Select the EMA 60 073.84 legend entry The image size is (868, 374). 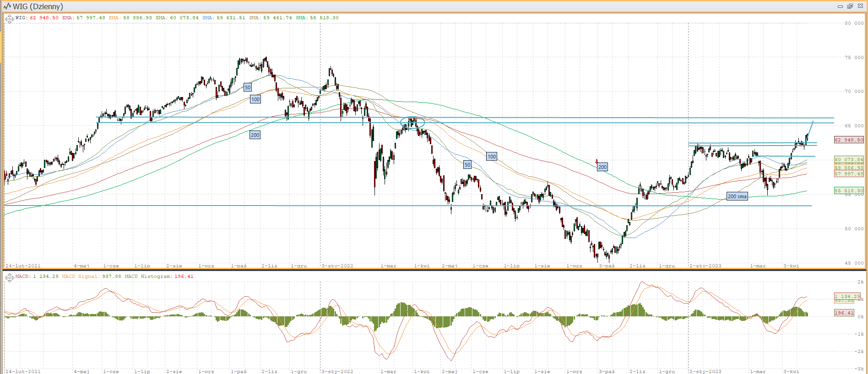177,18
